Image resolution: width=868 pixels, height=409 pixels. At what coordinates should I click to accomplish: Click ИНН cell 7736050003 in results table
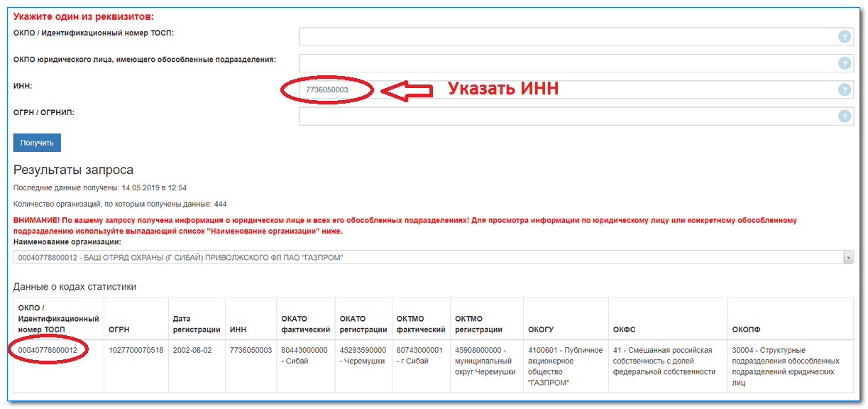click(251, 350)
